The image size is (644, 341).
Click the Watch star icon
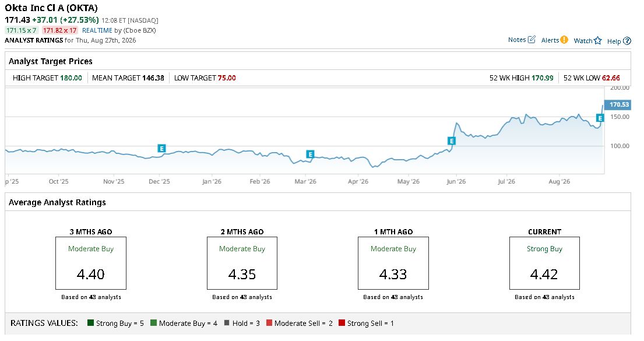(597, 41)
